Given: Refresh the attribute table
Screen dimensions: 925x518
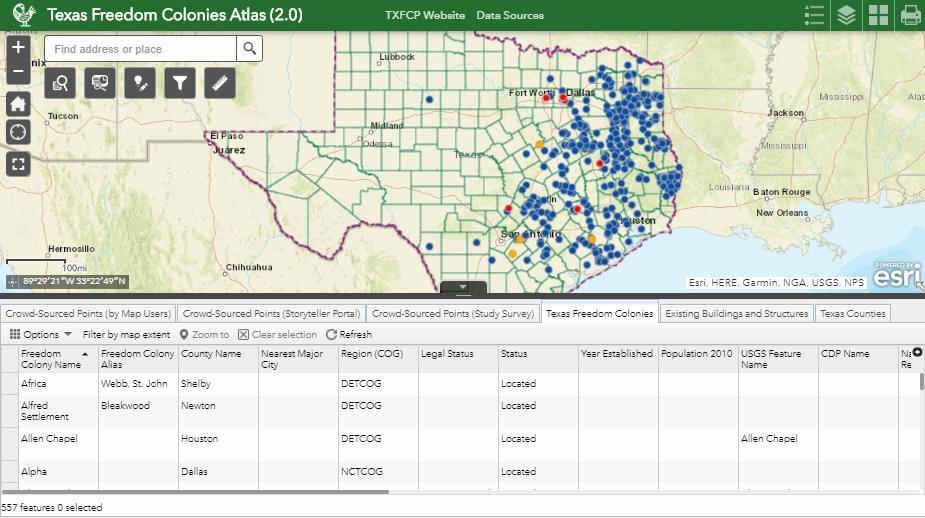Looking at the screenshot, I should (349, 335).
